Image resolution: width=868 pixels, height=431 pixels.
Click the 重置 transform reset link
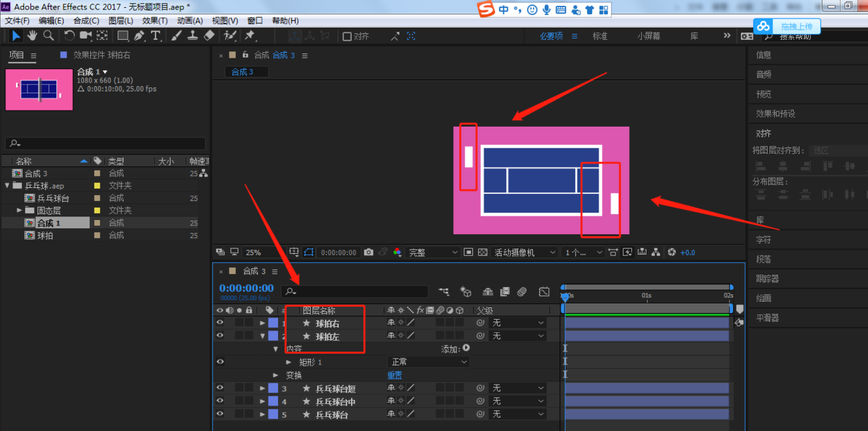tap(394, 375)
